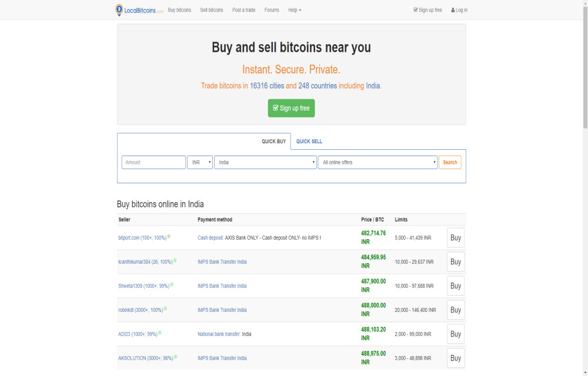This screenshot has height=376, width=588.
Task: Click the price 488,103.20 INR
Action: (373, 334)
